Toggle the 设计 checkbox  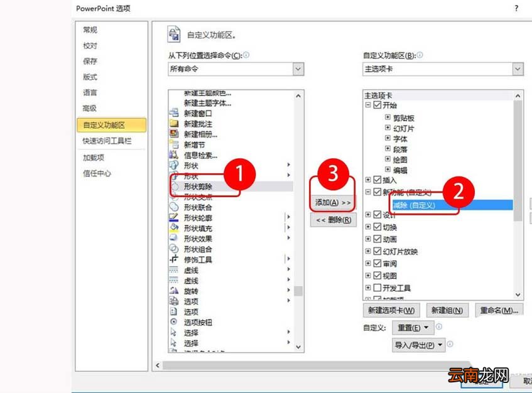tap(377, 215)
